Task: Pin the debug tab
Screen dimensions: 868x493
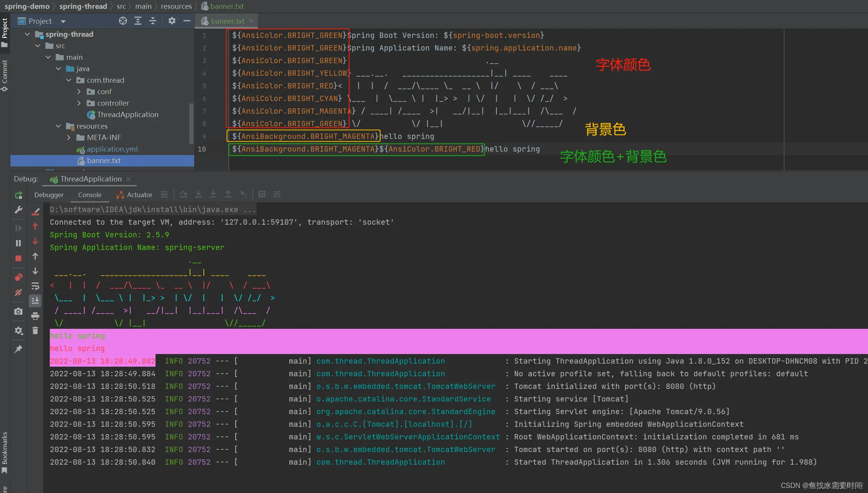Action: 18,349
